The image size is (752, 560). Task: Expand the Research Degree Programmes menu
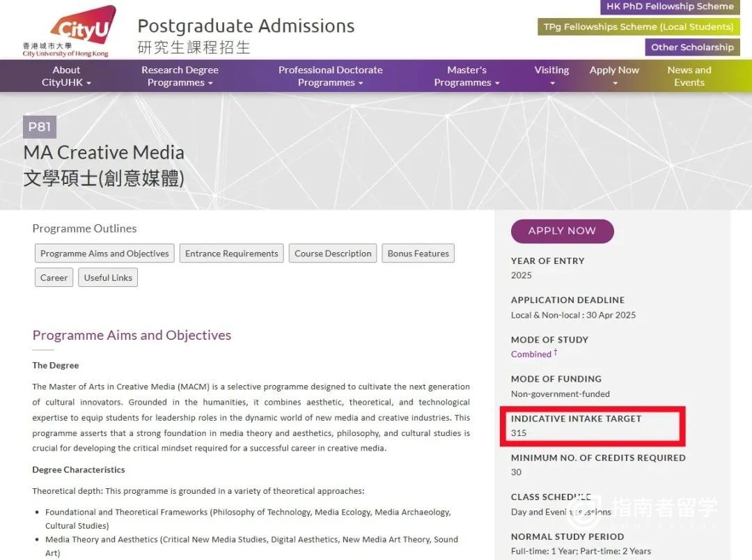click(180, 77)
